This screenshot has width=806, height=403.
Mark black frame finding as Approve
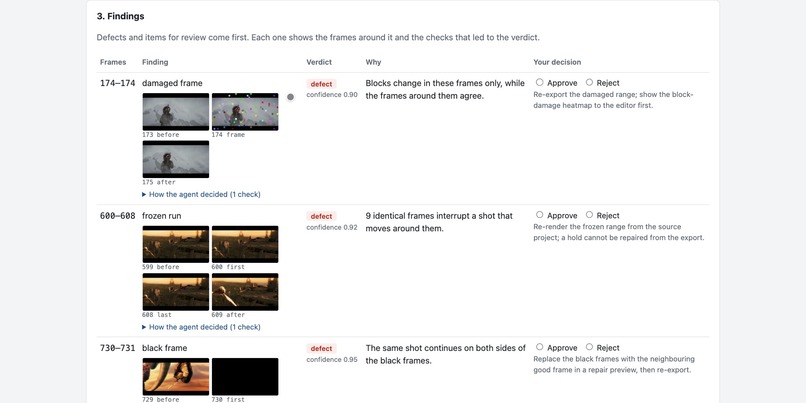pos(539,347)
